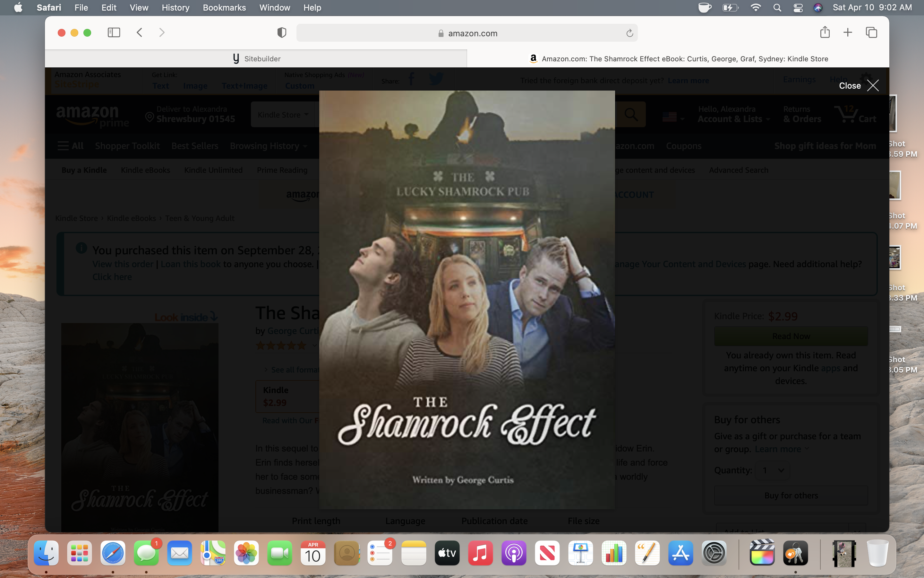924x578 pixels.
Task: Open Apple TV from the Dock
Action: click(x=447, y=553)
